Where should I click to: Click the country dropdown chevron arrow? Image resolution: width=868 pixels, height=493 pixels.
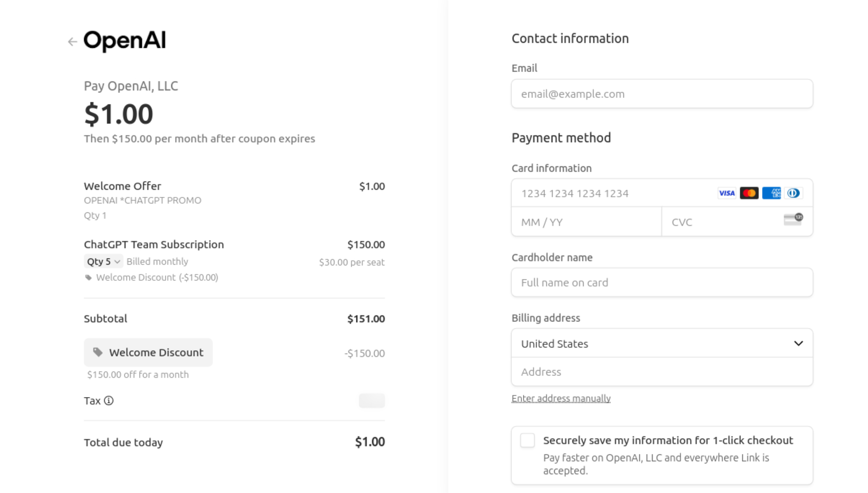pos(798,343)
